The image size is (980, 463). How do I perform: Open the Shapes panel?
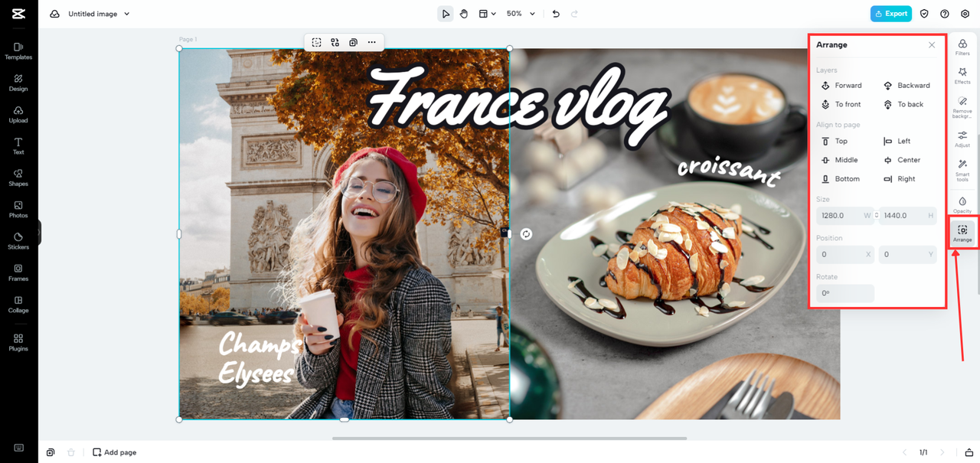18,178
